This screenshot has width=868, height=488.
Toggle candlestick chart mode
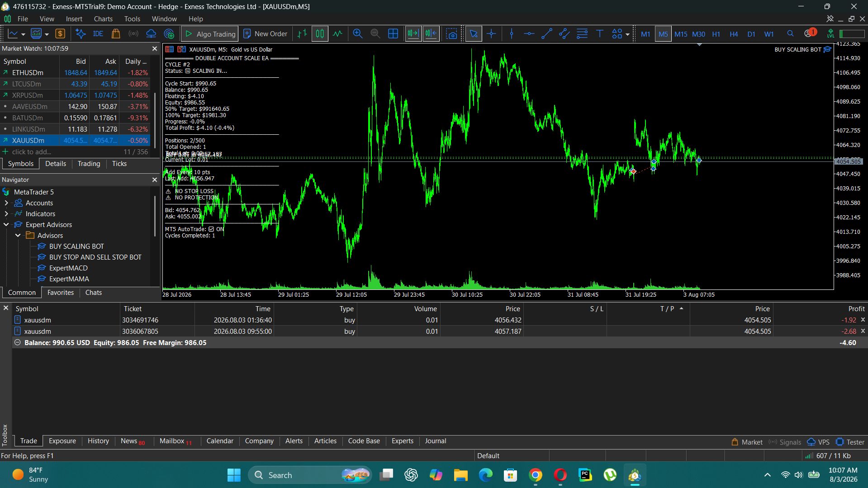(x=320, y=34)
